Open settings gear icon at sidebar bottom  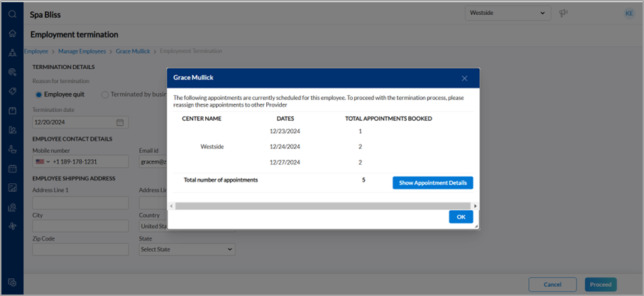[x=12, y=283]
